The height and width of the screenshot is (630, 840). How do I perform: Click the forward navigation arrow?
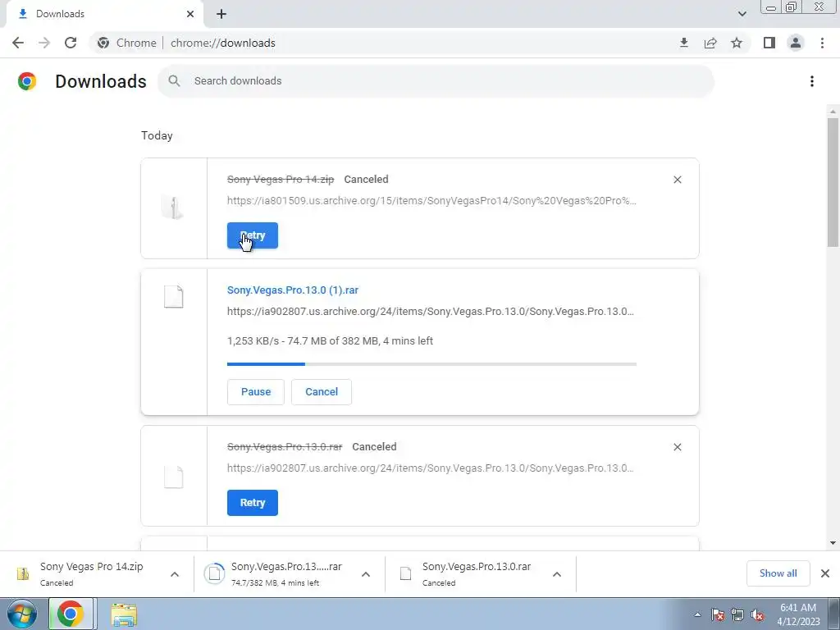[x=44, y=43]
